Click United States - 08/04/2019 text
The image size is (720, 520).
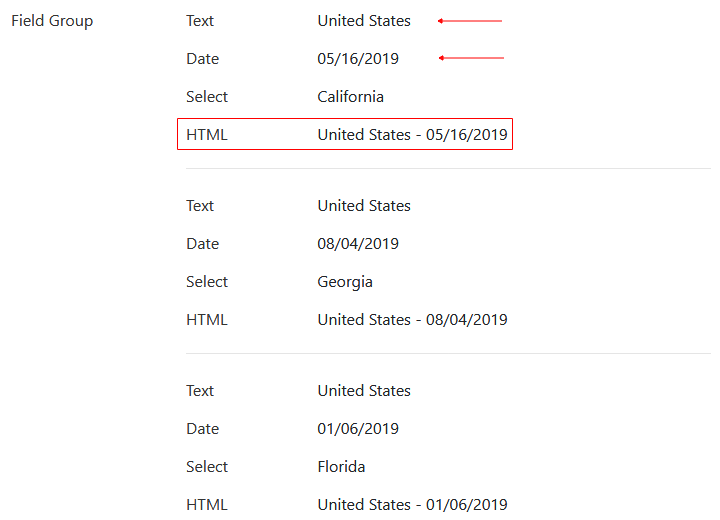[x=412, y=320]
